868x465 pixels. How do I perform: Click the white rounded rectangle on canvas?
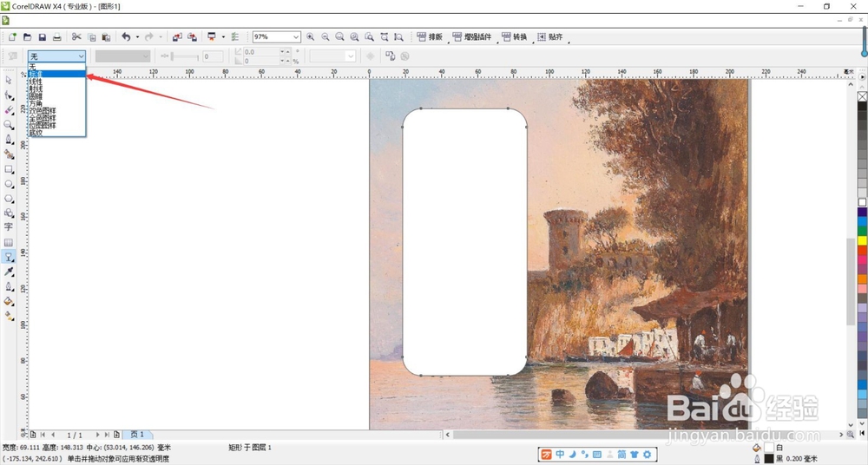click(x=464, y=242)
